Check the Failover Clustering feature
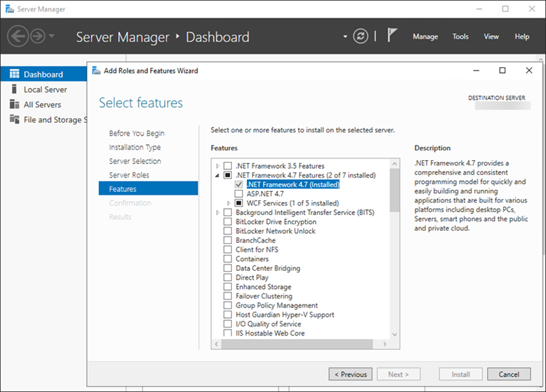The height and width of the screenshot is (392, 546). (x=229, y=296)
